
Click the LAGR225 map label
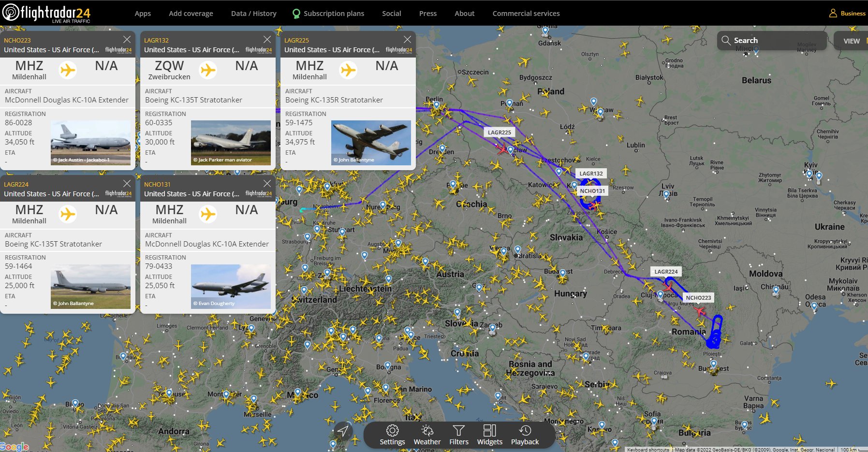(x=499, y=132)
